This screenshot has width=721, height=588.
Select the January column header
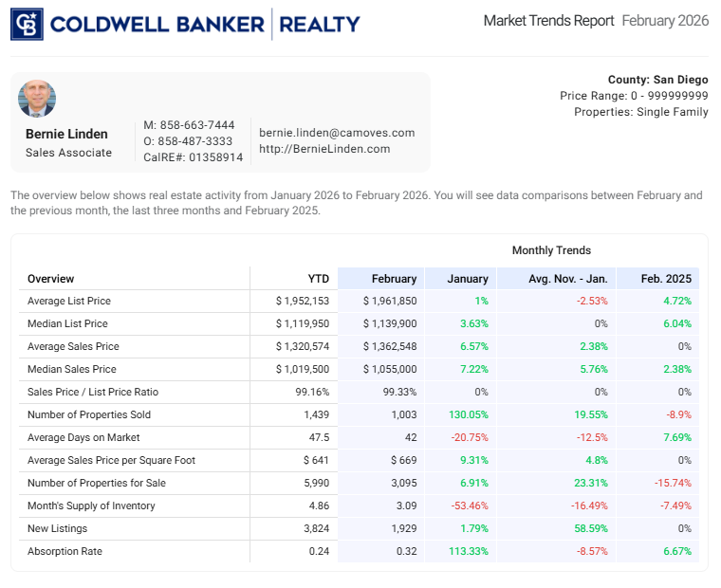click(x=468, y=279)
